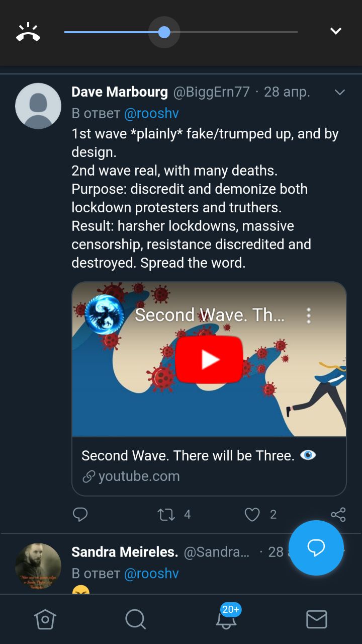Open tweet options arrow for Dave Marbourg
This screenshot has height=644, width=362.
coord(340,92)
